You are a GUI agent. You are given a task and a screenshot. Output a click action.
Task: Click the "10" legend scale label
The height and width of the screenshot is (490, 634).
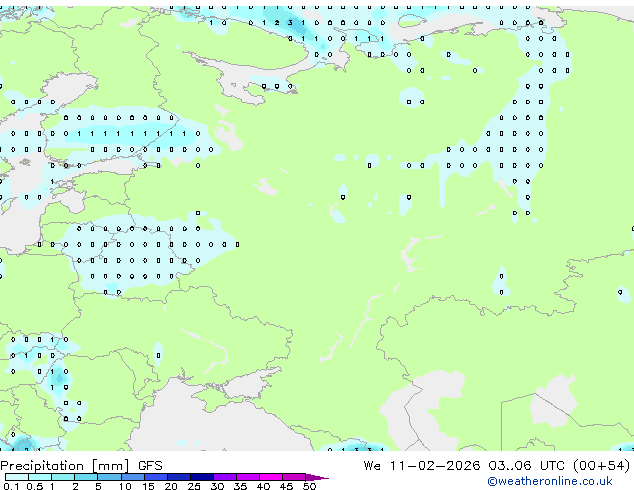[x=125, y=486]
